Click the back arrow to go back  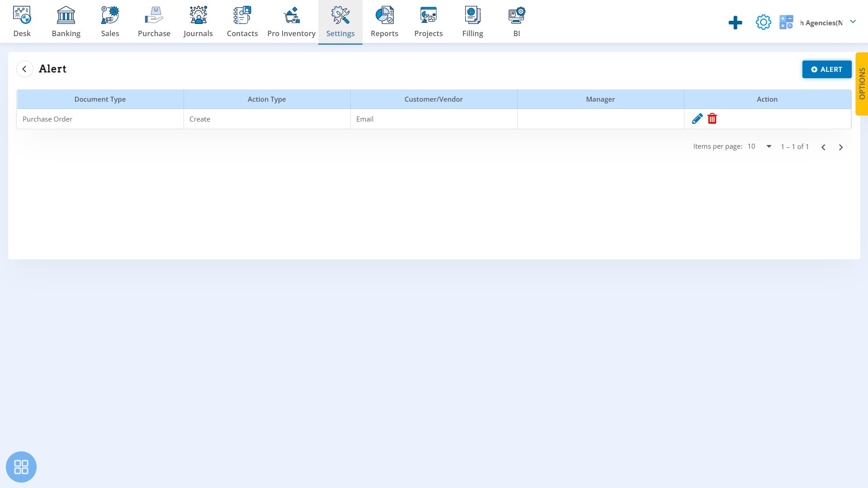[x=24, y=69]
